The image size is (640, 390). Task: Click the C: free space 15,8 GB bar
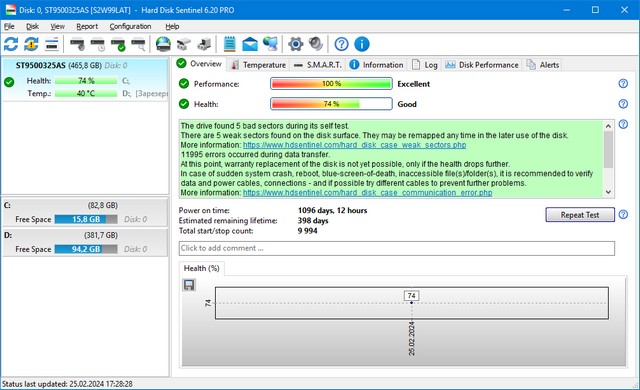[x=86, y=219]
